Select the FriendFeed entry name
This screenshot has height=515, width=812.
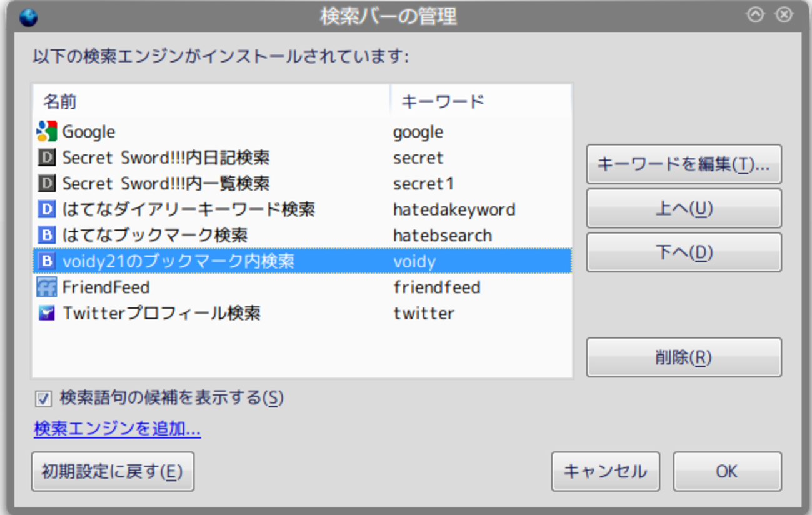(106, 287)
